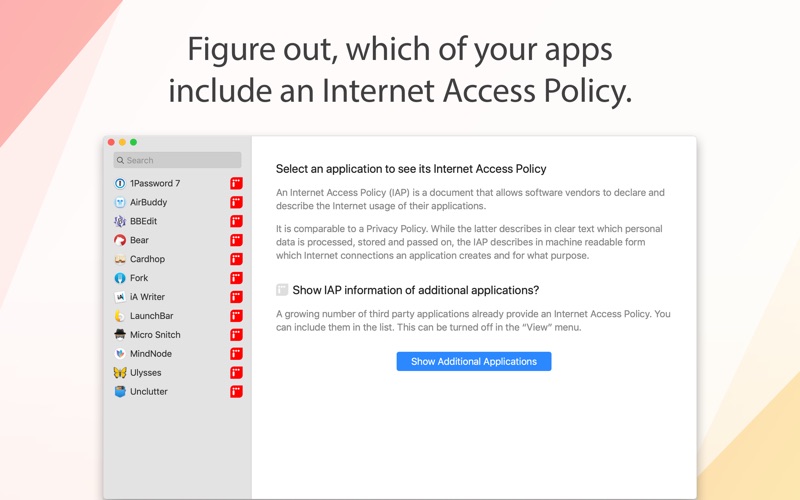The height and width of the screenshot is (500, 800).
Task: Click red IAP badge next to 1Password 7
Action: pyautogui.click(x=236, y=183)
